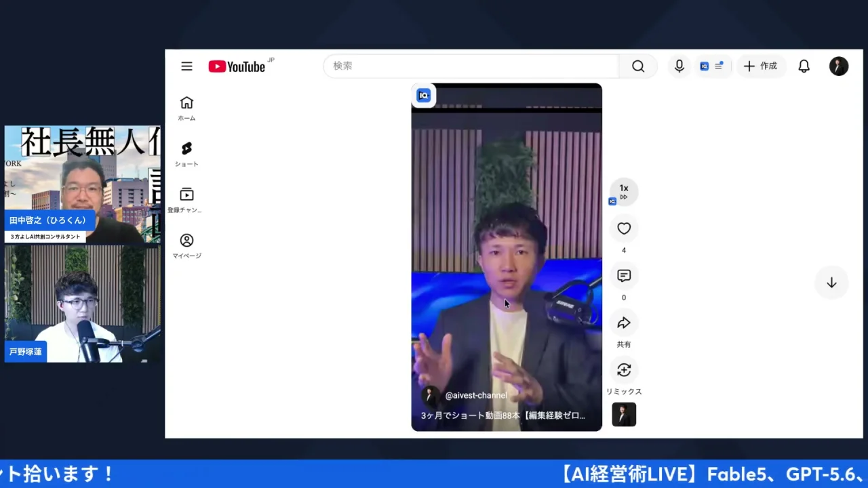868x488 pixels.
Task: Open the YouTube hamburger guide menu
Action: [x=186, y=66]
